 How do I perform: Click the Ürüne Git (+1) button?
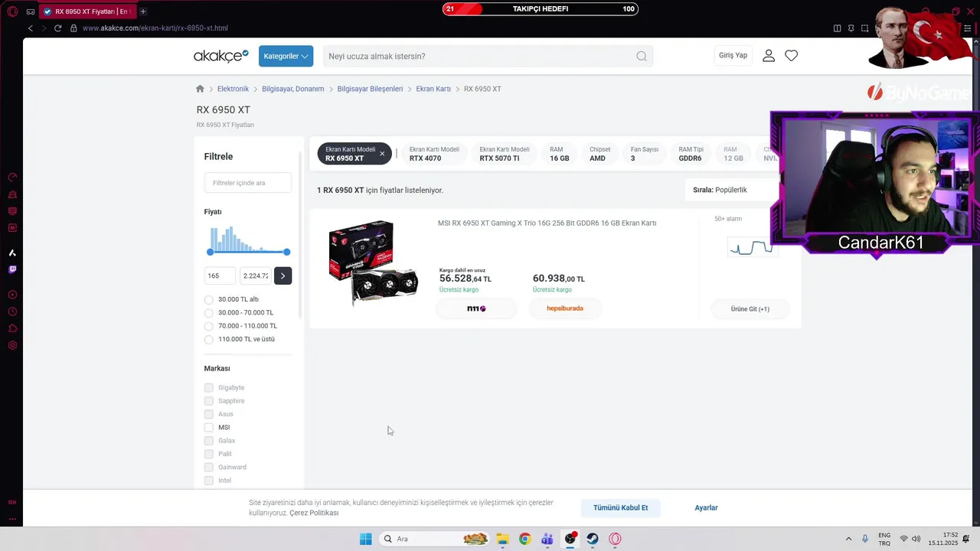(x=750, y=309)
